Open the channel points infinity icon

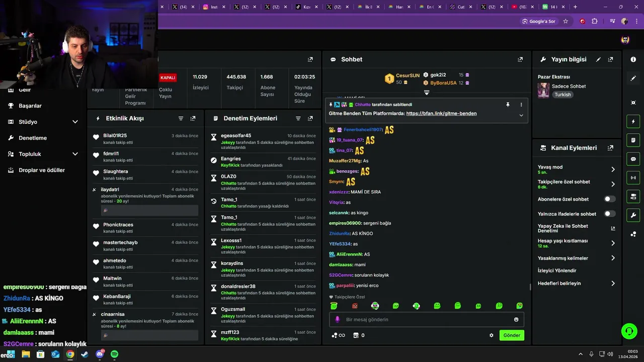coord(338,335)
